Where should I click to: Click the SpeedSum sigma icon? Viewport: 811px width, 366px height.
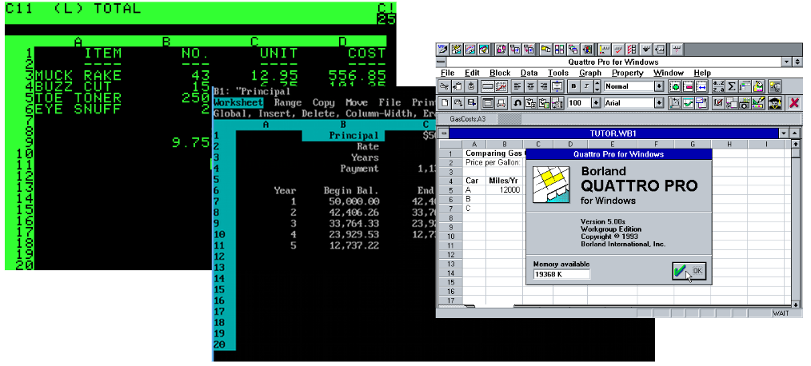point(731,86)
